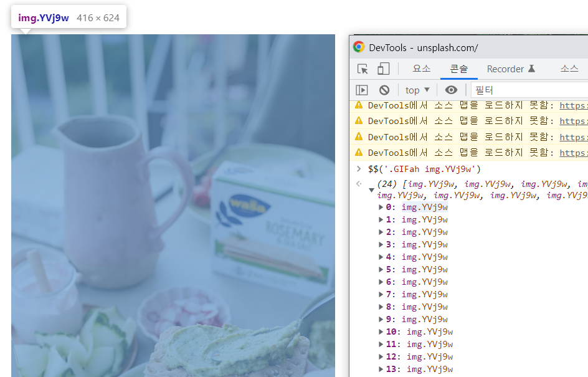The image size is (588, 377).
Task: Click the first source map warning triangle icon
Action: point(359,105)
